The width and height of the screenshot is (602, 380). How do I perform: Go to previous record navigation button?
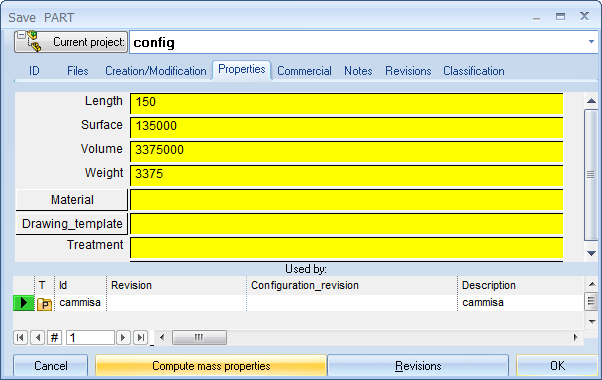[x=37, y=338]
